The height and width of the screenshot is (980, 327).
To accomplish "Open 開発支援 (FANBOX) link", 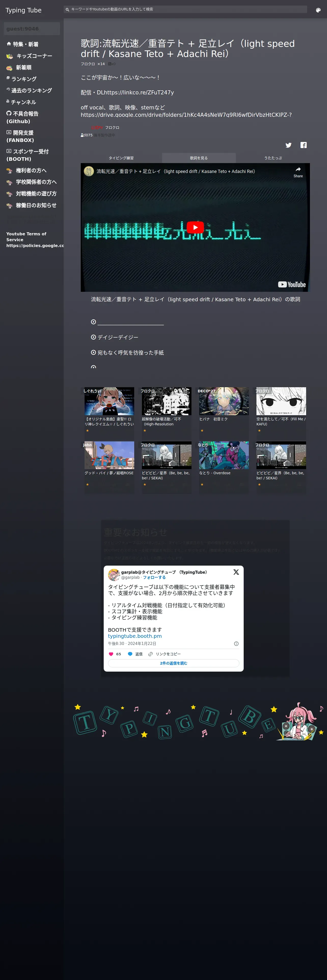I will pos(20,137).
